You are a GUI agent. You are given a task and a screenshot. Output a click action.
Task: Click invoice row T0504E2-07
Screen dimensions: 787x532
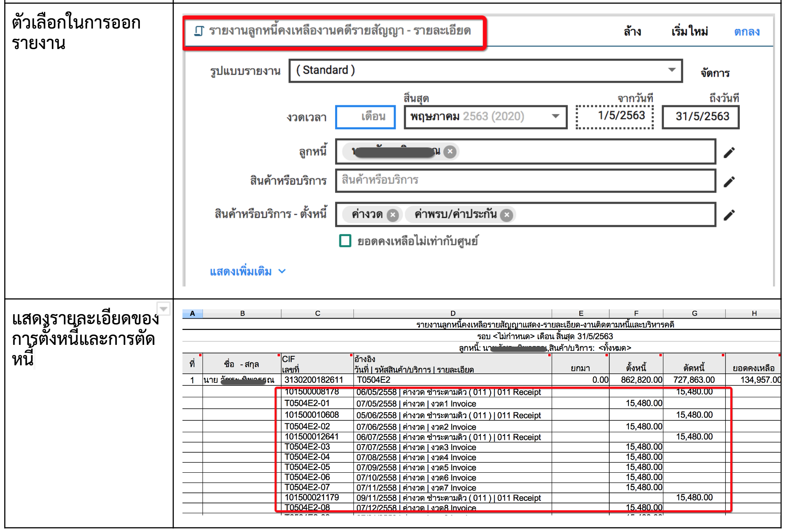[x=307, y=487]
